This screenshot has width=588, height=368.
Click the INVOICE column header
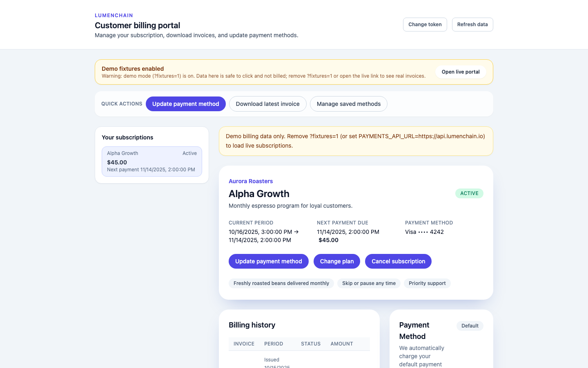pos(244,344)
